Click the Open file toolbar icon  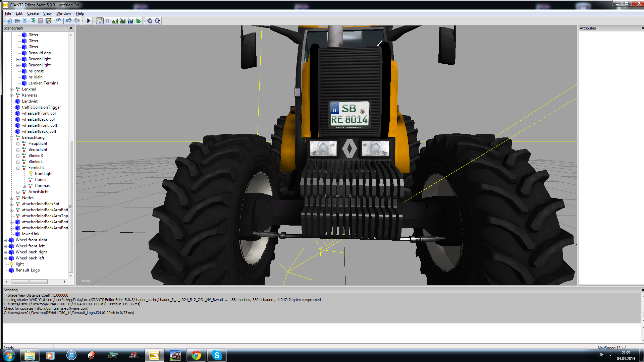click(17, 21)
